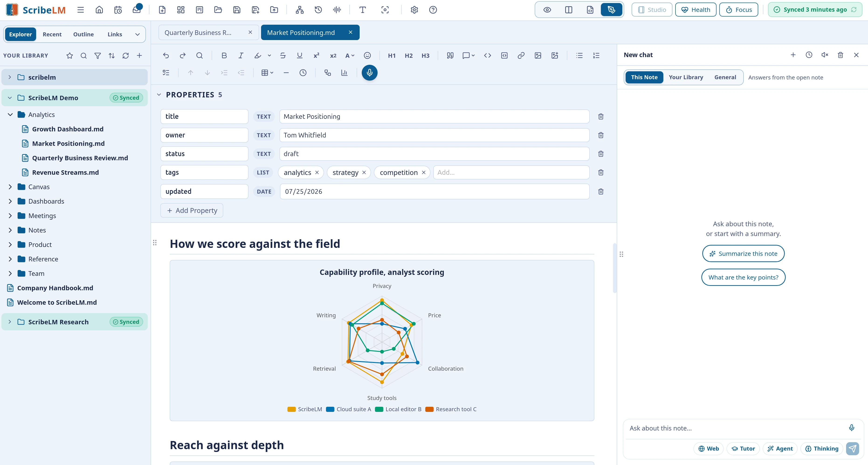Insert inline code
The image size is (868, 465).
(488, 55)
